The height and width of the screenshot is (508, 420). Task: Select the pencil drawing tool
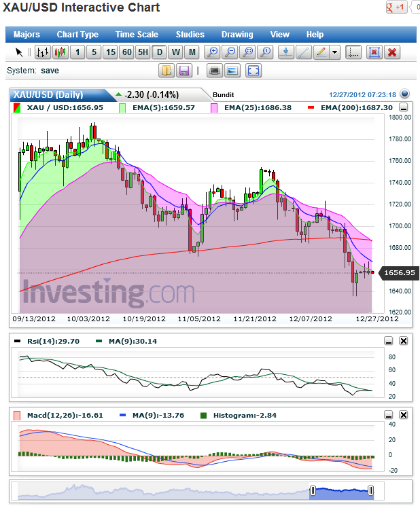pos(321,52)
